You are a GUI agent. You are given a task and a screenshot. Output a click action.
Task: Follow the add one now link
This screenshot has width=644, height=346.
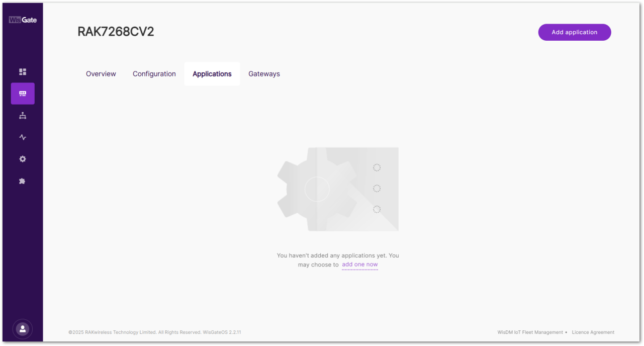point(359,264)
